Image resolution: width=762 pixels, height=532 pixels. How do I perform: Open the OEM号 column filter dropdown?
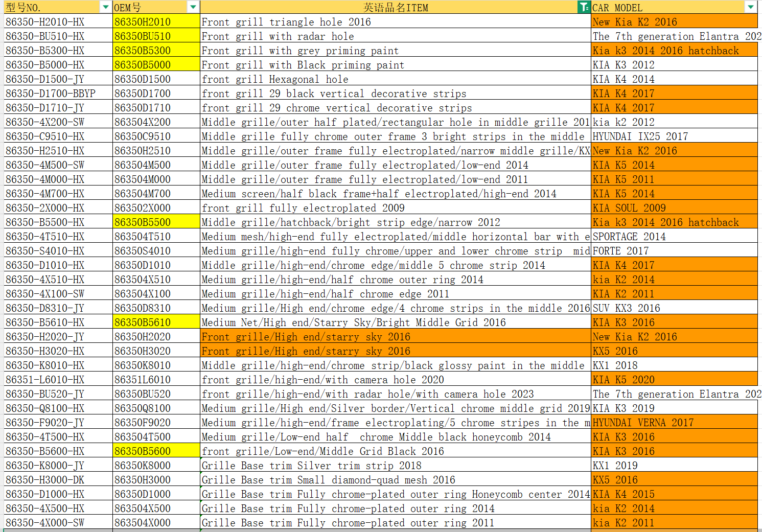coord(193,7)
